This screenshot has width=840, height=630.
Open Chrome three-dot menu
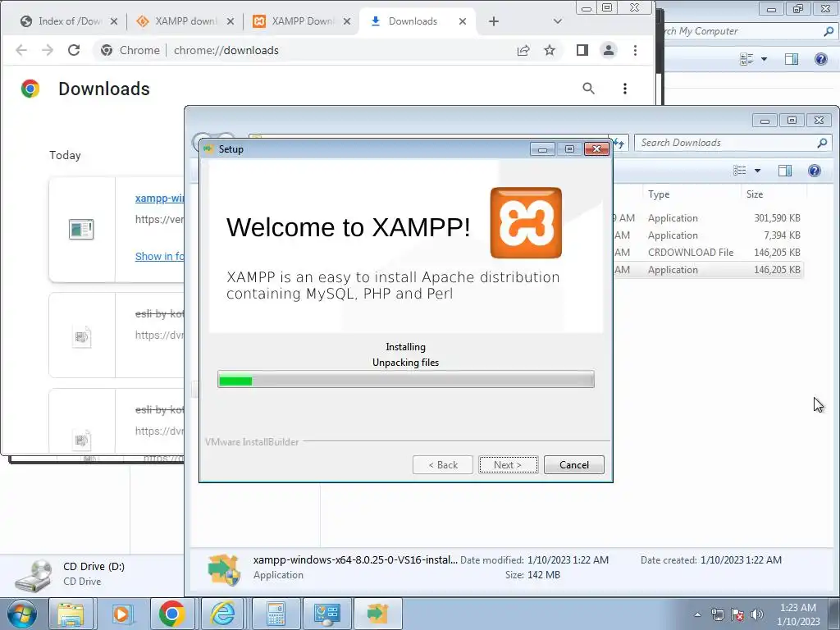click(636, 50)
